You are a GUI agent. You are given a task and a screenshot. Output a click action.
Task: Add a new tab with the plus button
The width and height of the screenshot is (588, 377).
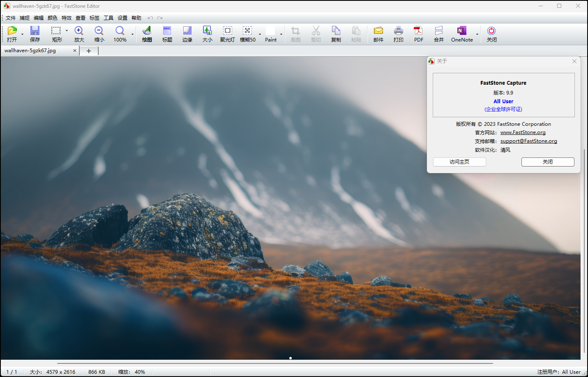pyautogui.click(x=89, y=51)
